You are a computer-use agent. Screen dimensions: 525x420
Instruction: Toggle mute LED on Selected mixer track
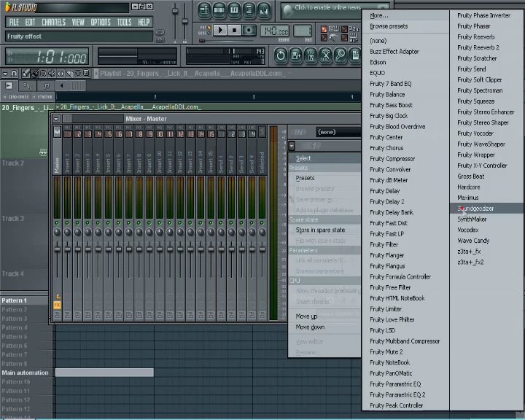262,222
